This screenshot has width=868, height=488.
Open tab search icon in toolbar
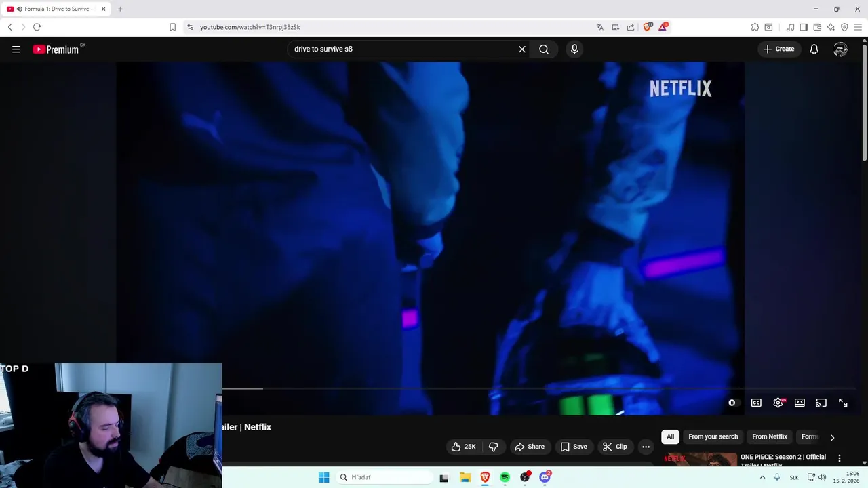(768, 27)
